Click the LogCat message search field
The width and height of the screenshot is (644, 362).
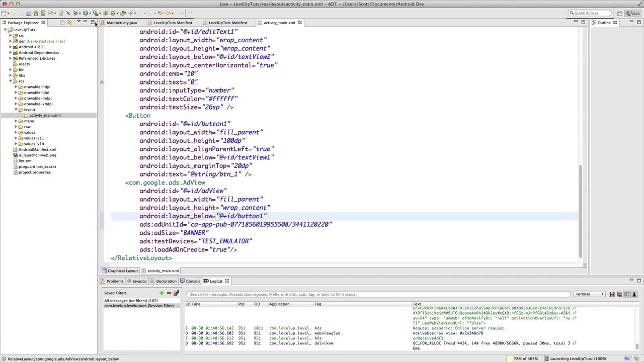click(x=377, y=294)
